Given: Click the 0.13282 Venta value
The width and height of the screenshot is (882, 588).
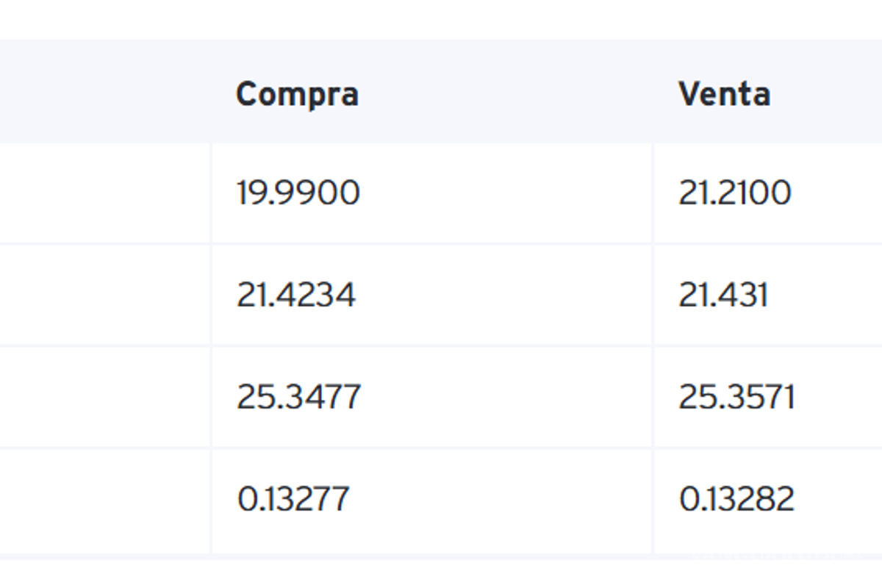Looking at the screenshot, I should [x=736, y=500].
